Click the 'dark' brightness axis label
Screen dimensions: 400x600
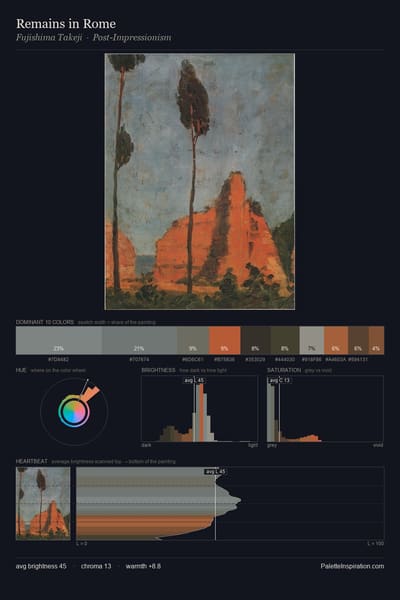(x=146, y=445)
